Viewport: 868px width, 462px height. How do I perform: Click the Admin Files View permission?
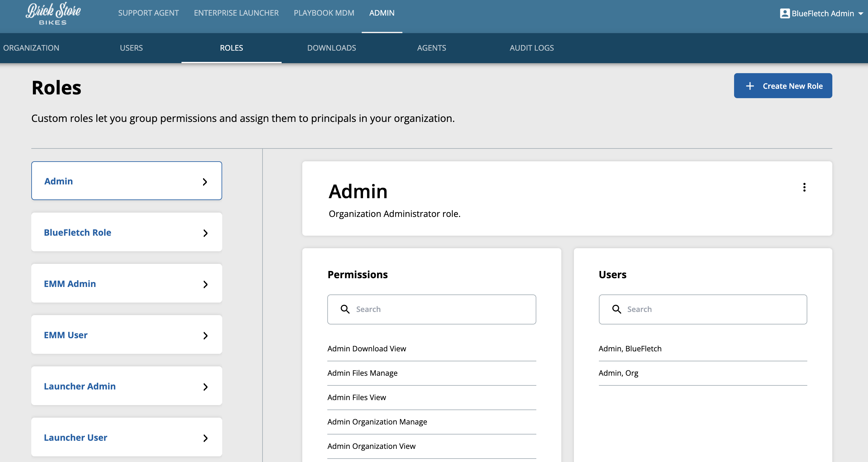point(431,397)
